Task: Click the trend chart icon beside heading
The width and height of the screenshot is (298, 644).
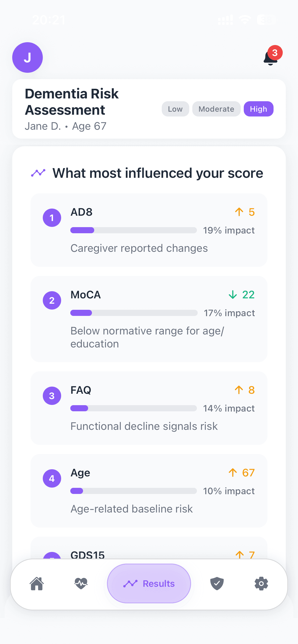Action: (38, 173)
